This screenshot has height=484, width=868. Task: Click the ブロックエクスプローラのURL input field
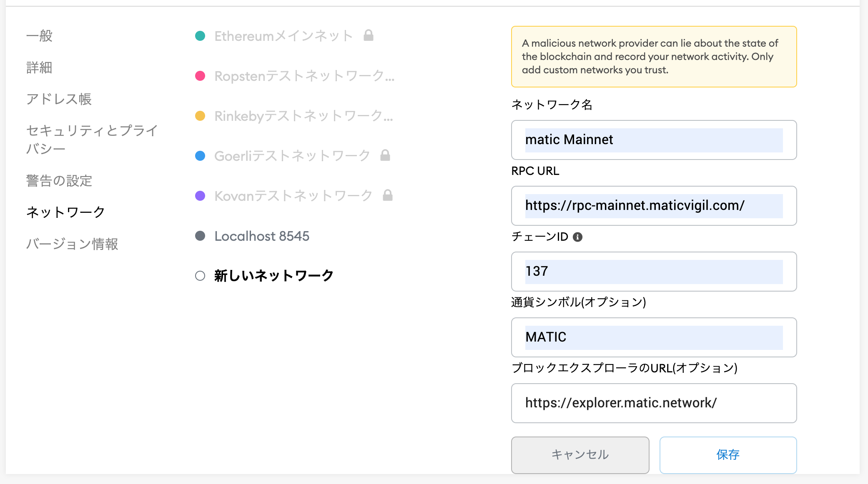click(654, 403)
